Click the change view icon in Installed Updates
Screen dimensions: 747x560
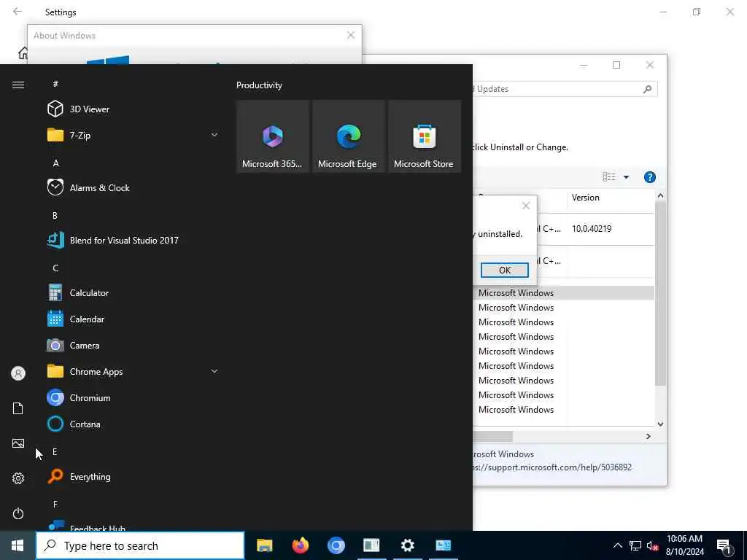pos(609,177)
